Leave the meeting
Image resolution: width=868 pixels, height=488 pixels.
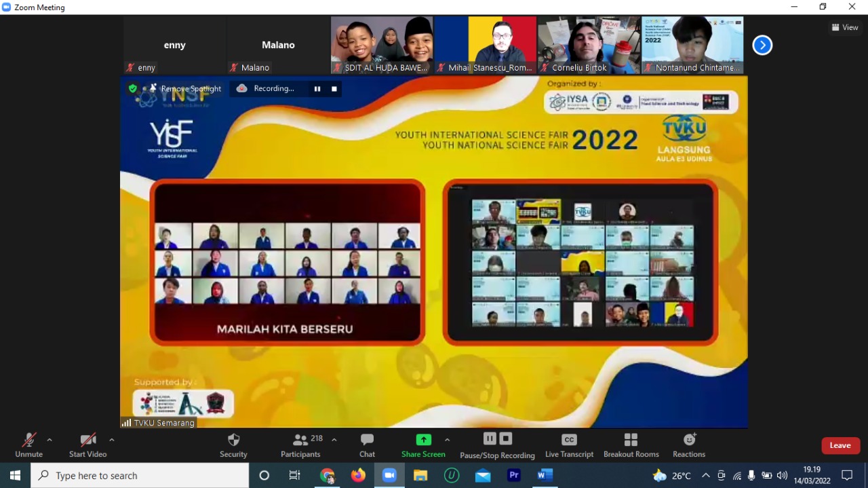coord(840,445)
